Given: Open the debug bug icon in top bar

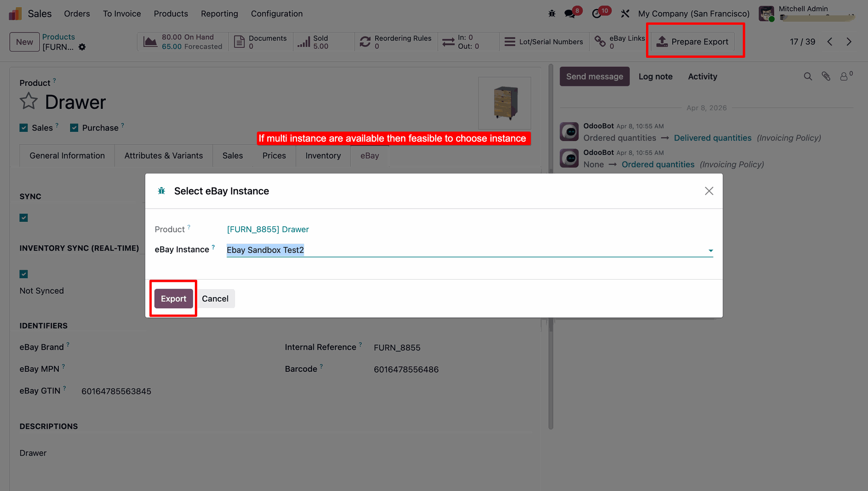Looking at the screenshot, I should click(x=552, y=14).
